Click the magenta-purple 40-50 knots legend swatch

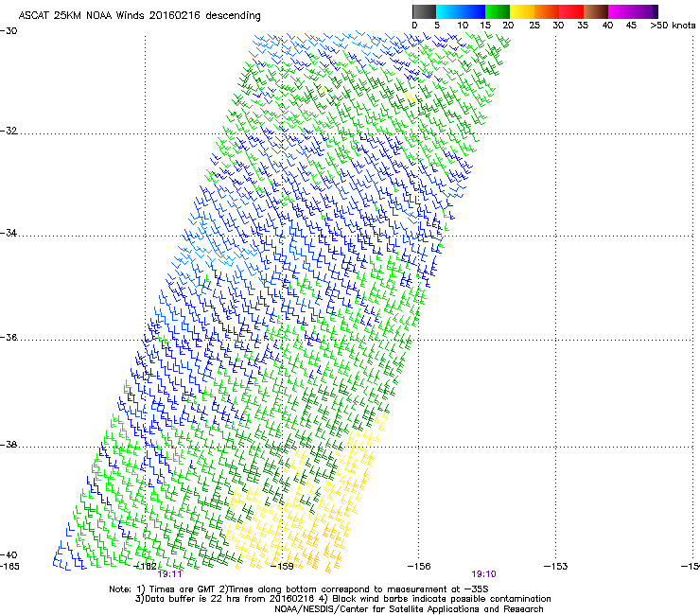pyautogui.click(x=633, y=11)
